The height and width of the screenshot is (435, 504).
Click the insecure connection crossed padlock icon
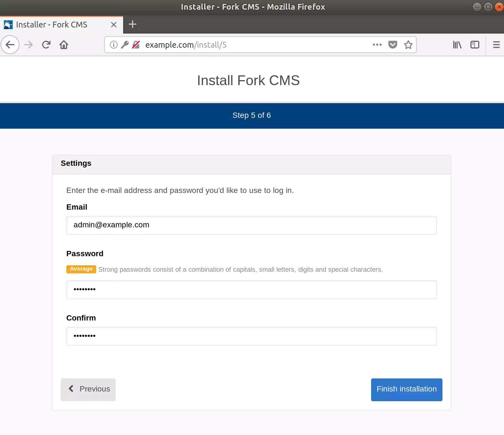136,45
